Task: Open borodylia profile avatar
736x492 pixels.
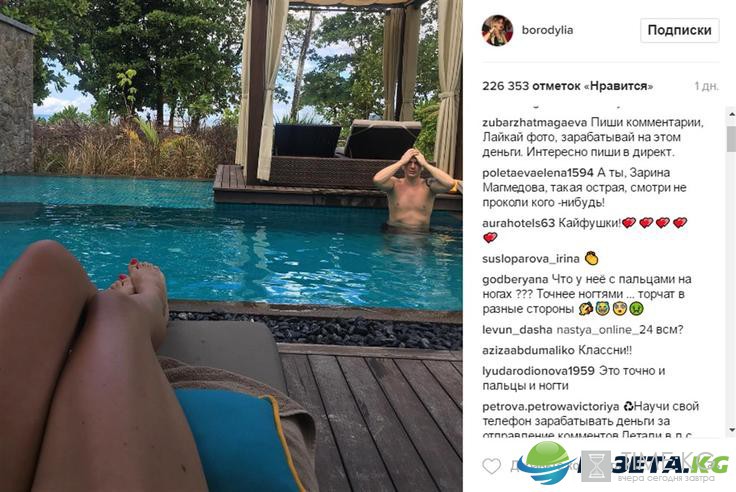Action: 497,30
